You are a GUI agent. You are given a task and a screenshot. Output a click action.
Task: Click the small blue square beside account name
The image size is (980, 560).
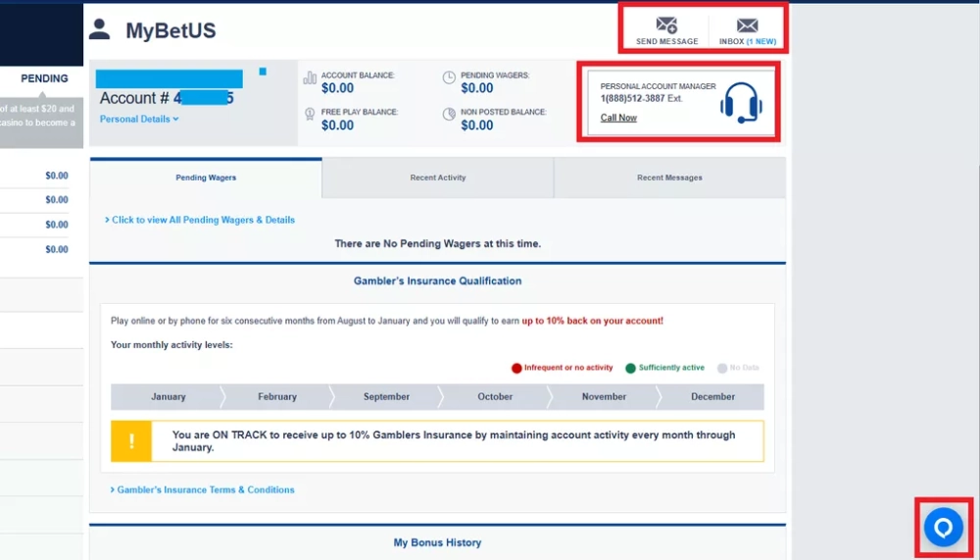click(263, 72)
